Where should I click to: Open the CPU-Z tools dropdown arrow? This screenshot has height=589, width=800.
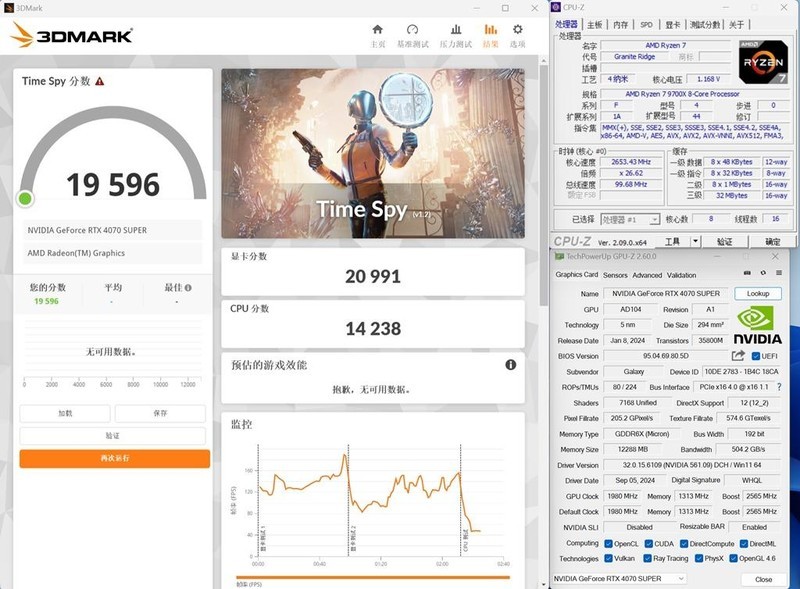(695, 241)
